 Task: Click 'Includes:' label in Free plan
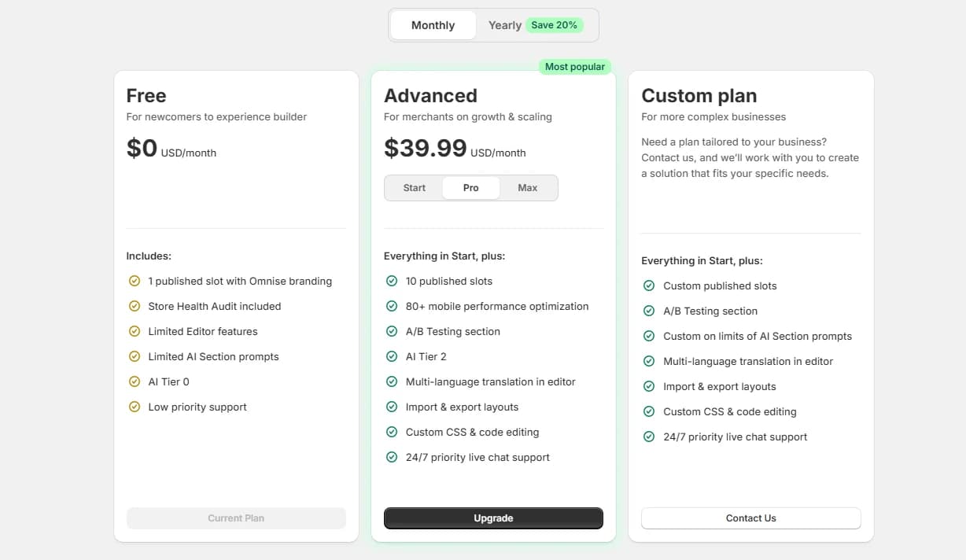click(x=149, y=256)
